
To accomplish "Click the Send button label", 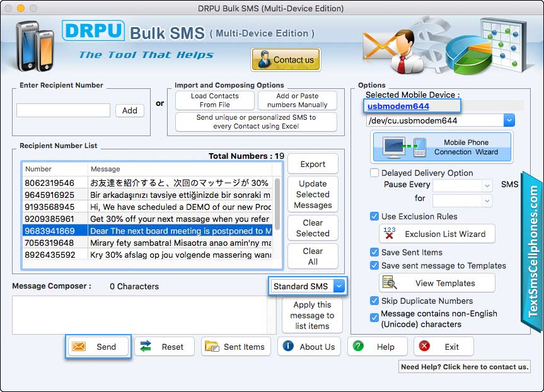I will click(106, 347).
